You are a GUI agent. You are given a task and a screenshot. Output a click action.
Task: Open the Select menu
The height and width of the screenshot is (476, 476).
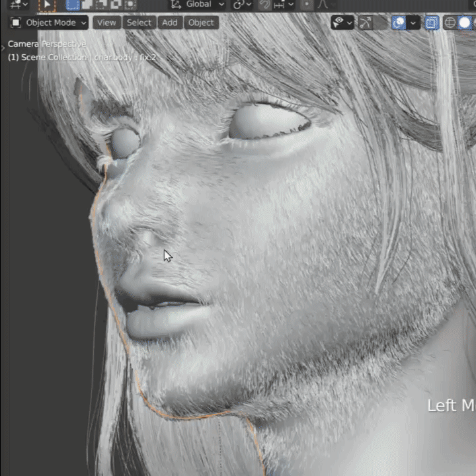[x=139, y=22]
